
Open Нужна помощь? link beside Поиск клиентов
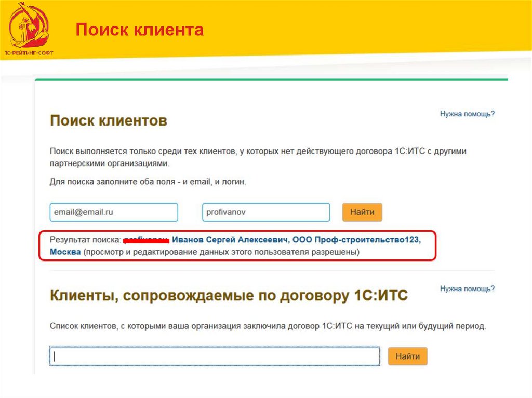467,114
